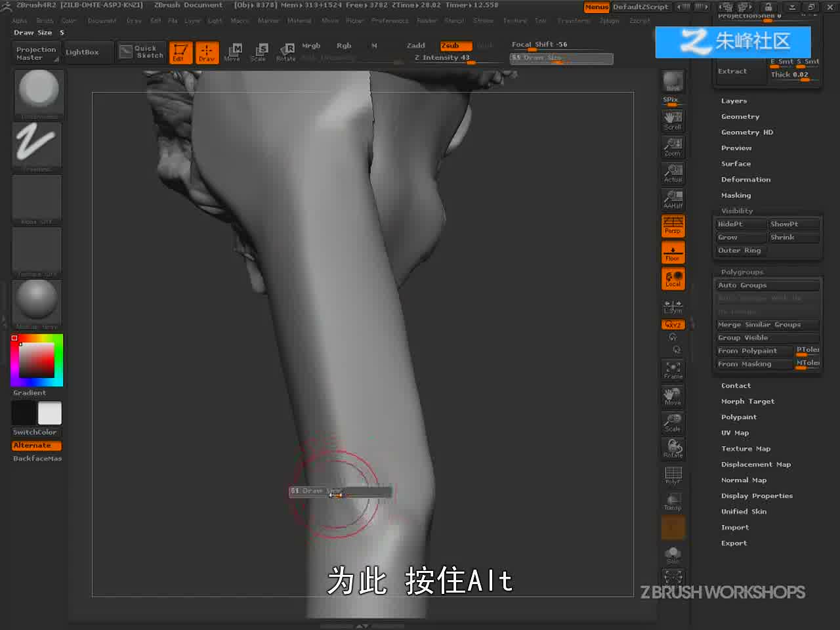Viewport: 840px width, 630px height.
Task: Toggle Local transformations button
Action: click(673, 278)
